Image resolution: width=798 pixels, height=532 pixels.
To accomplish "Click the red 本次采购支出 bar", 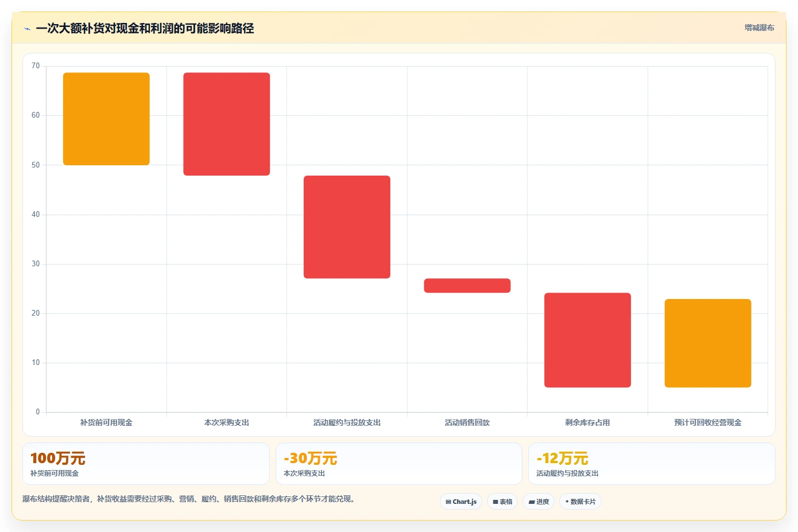I will (227, 124).
